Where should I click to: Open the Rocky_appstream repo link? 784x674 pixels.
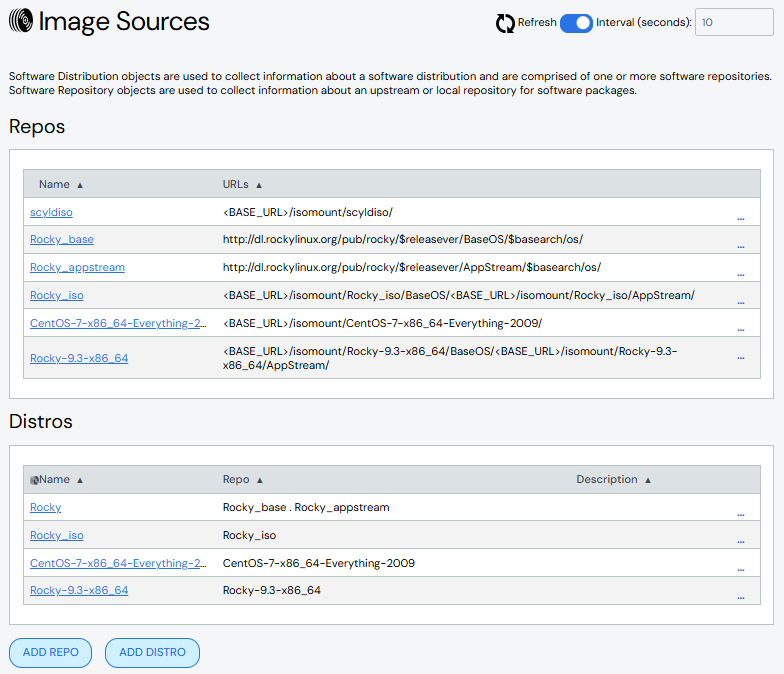77,268
